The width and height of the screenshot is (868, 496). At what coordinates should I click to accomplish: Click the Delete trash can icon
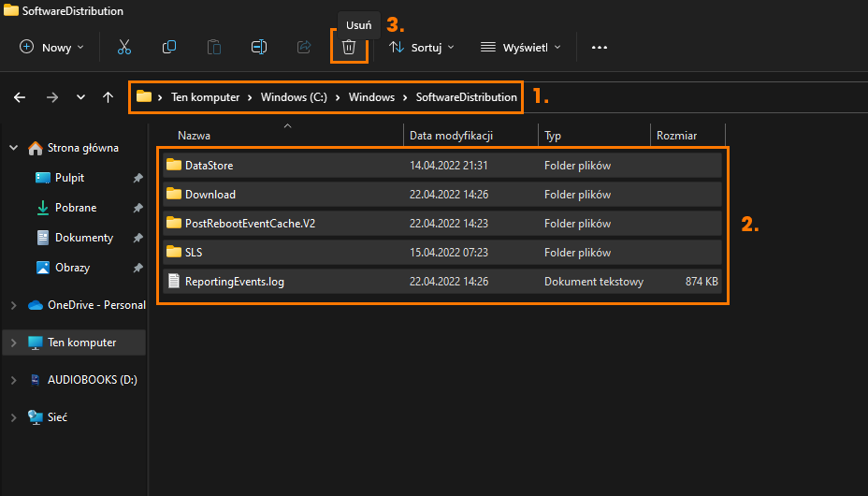point(349,47)
